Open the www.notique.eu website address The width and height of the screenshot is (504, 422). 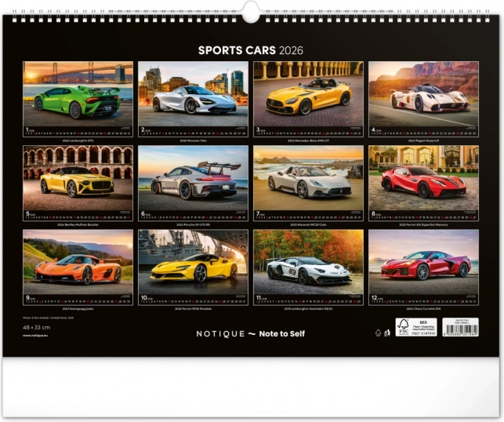point(35,336)
